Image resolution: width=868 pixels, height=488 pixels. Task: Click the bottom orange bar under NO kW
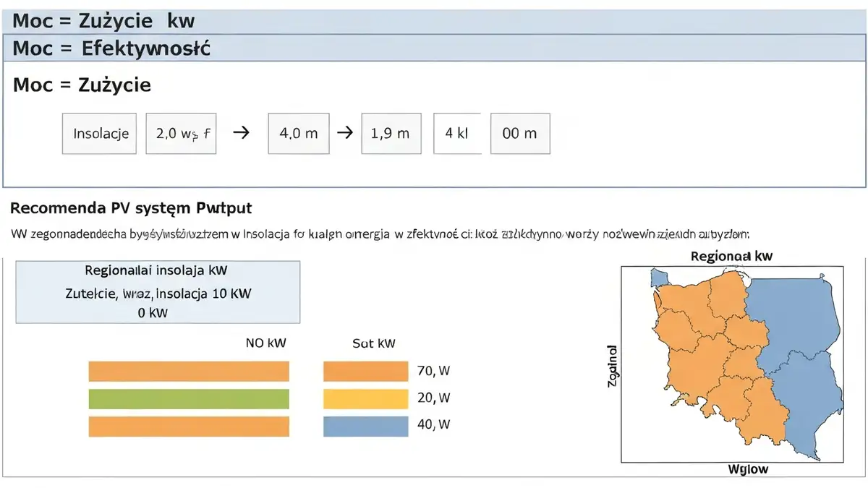189,427
